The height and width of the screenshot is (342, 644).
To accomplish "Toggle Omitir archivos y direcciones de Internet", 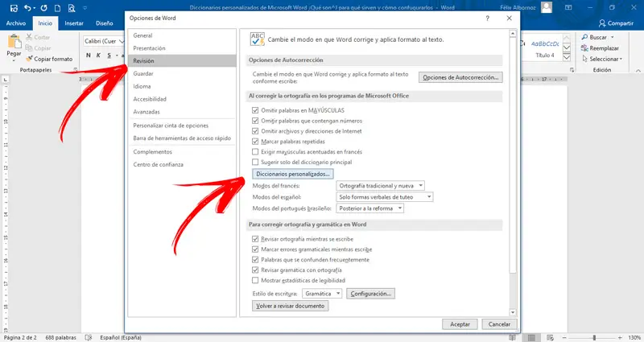I will [x=255, y=131].
